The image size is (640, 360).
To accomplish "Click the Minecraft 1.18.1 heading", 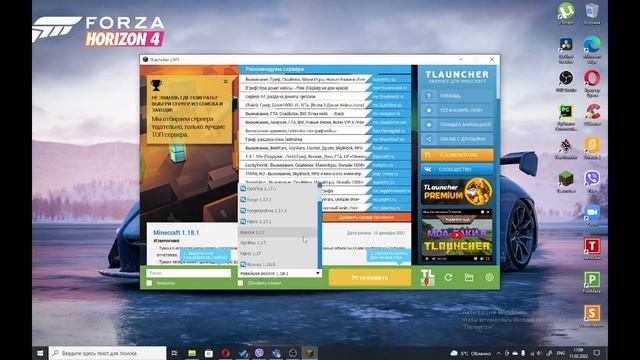I will point(176,232).
